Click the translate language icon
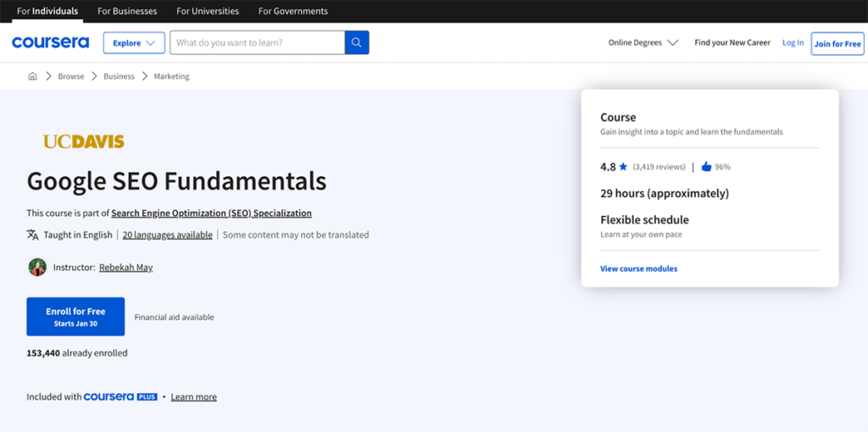Image resolution: width=868 pixels, height=432 pixels. pos(33,235)
